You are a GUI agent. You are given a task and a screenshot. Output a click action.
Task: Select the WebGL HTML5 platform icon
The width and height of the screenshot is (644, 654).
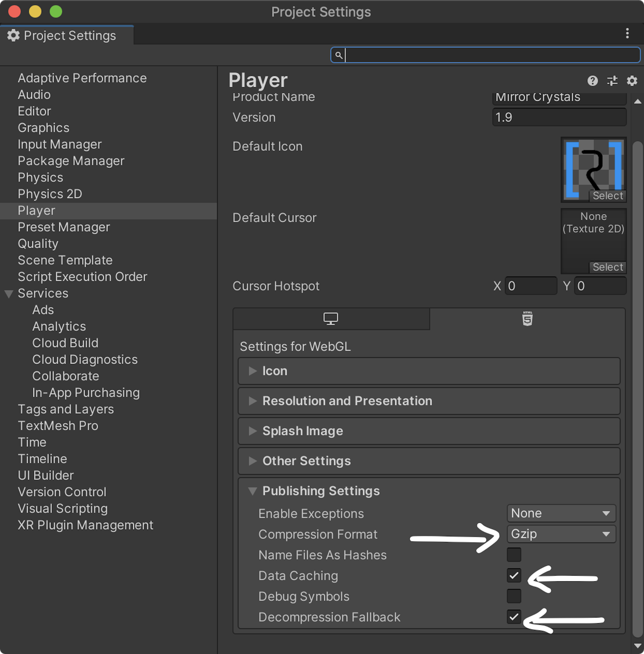527,318
